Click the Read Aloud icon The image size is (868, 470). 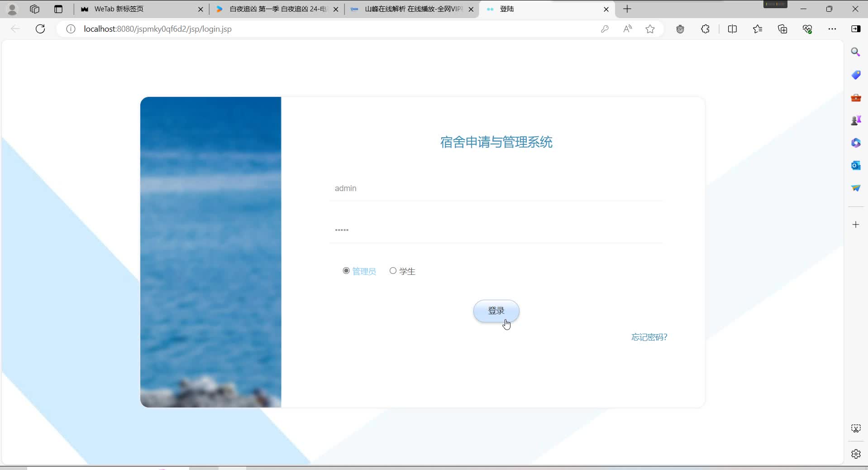[627, 29]
